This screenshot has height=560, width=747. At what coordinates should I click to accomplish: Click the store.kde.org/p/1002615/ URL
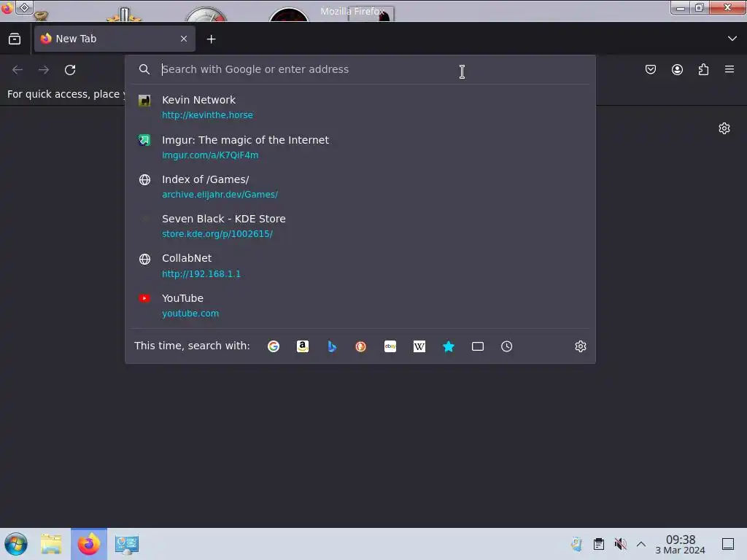point(217,234)
